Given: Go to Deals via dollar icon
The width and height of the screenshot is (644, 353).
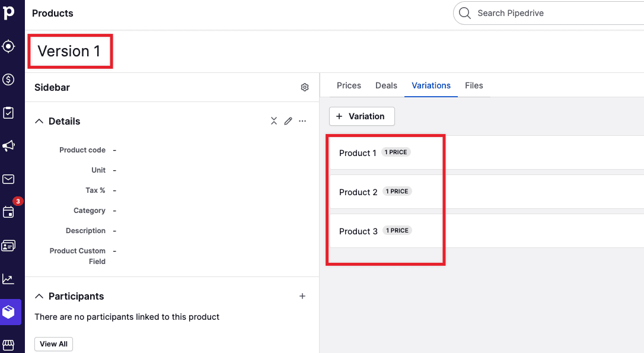Looking at the screenshot, I should point(8,79).
